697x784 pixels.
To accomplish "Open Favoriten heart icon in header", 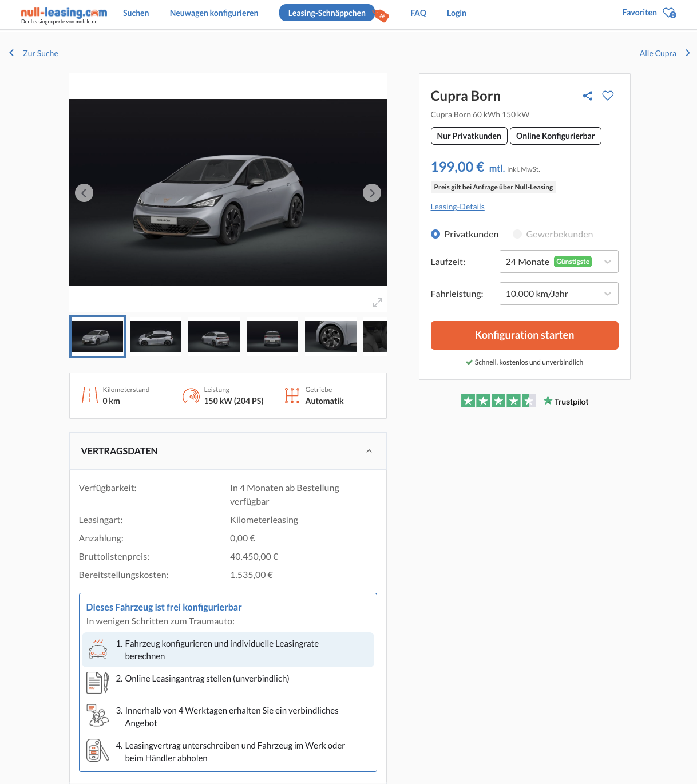I will coord(669,13).
